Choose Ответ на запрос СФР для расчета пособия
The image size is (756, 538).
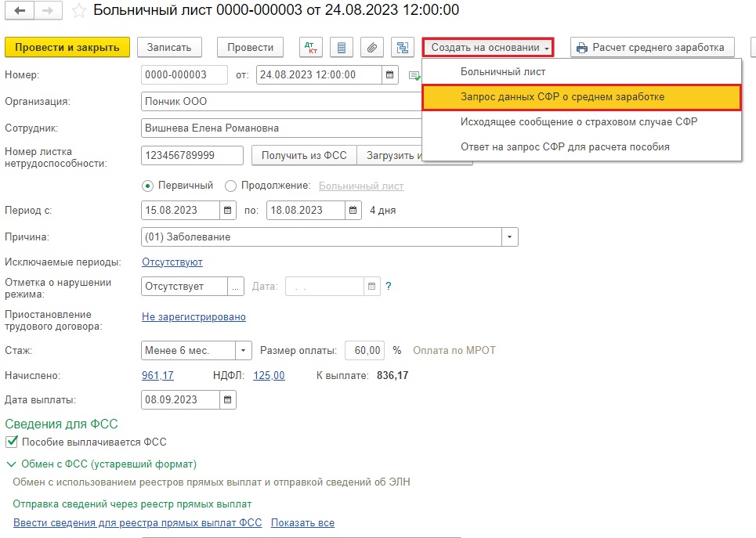[x=581, y=147]
